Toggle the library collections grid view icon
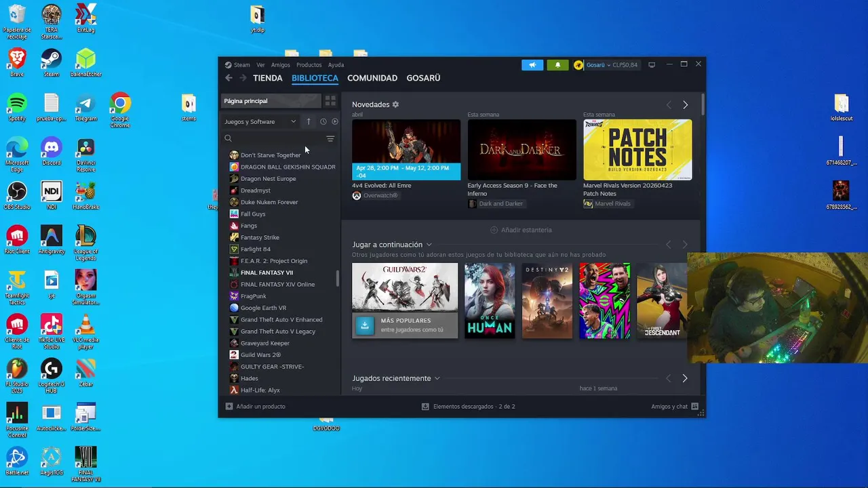 (330, 101)
